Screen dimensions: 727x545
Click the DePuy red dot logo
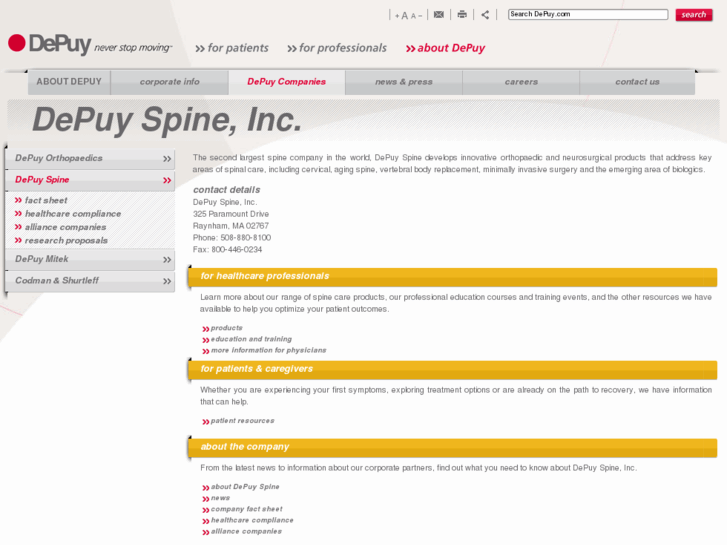click(x=17, y=43)
